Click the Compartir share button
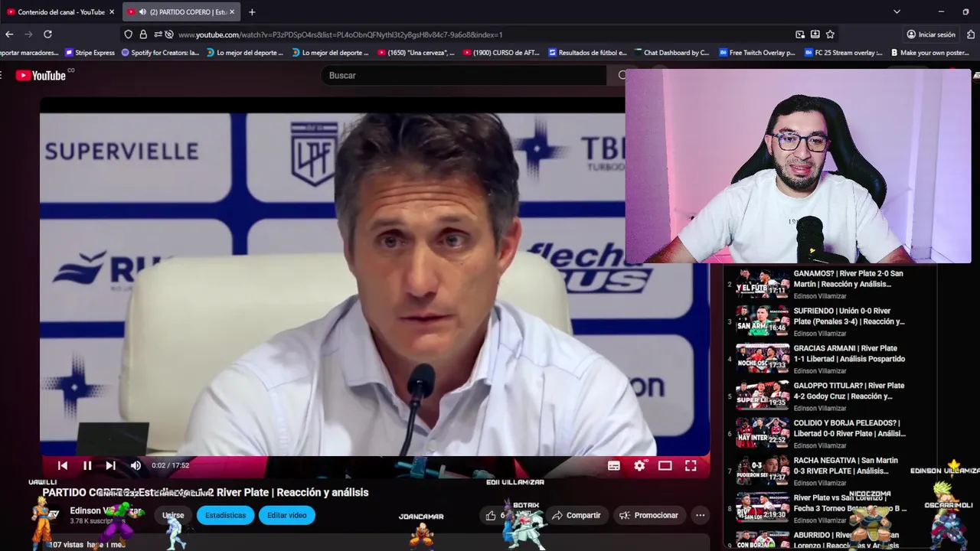 coord(577,515)
